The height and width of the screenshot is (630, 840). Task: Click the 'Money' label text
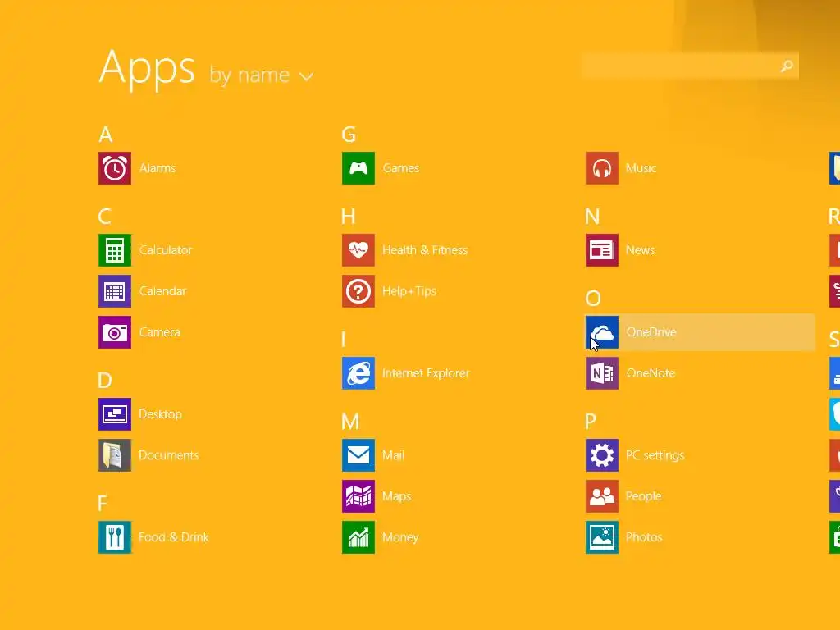point(400,537)
